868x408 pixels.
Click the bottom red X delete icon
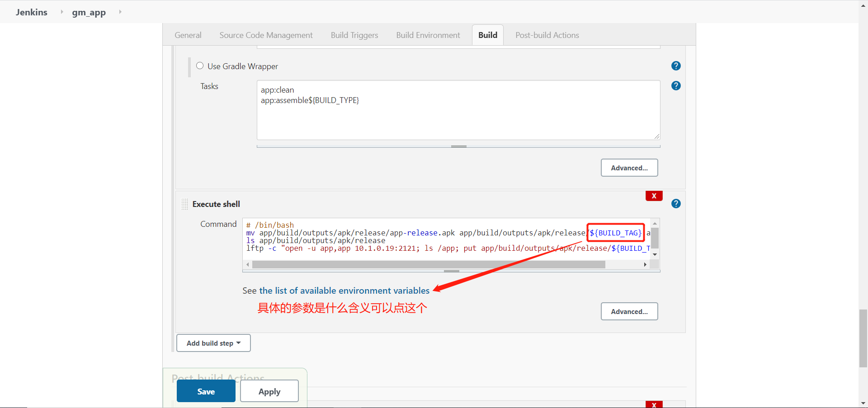point(654,404)
